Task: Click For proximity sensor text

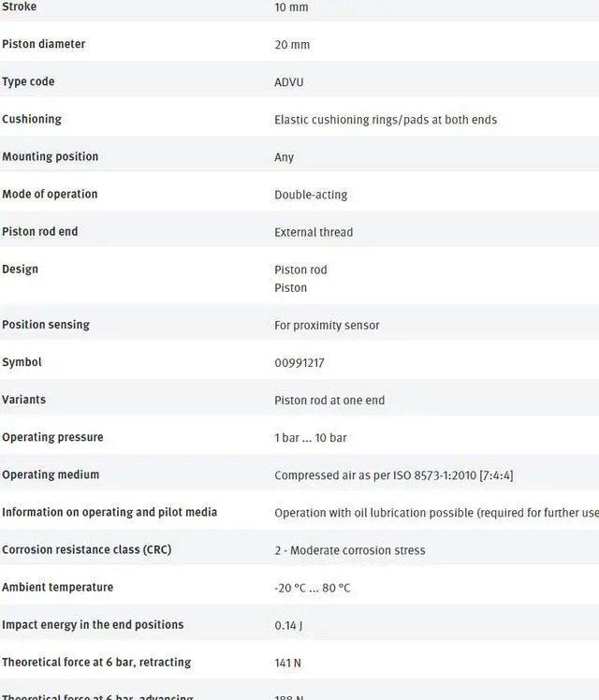Action: 327,326
